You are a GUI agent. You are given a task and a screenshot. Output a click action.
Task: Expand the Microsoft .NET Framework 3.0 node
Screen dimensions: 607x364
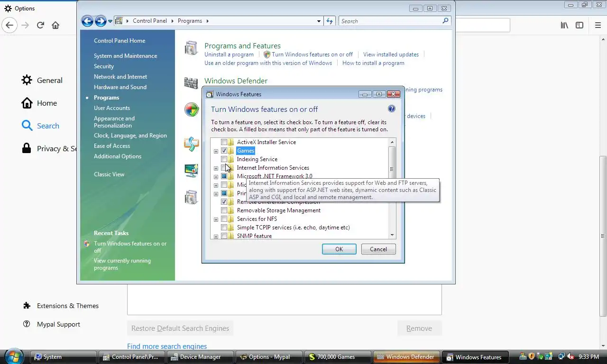click(216, 177)
